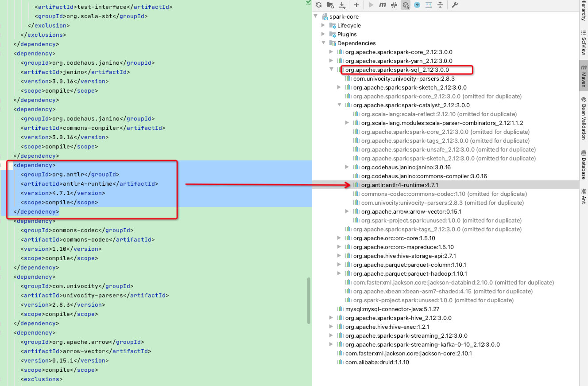Click the Lifecycle folder icon
Image resolution: width=588 pixels, height=386 pixels.
333,25
